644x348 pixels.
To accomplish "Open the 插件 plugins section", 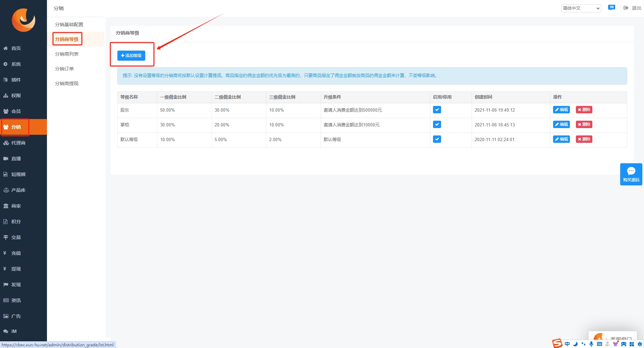I will 23,80.
